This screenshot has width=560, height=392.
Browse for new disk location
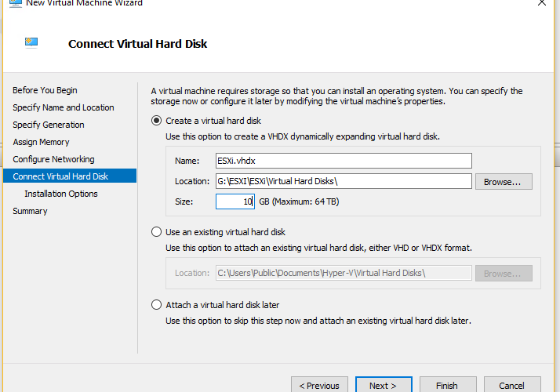coord(504,182)
